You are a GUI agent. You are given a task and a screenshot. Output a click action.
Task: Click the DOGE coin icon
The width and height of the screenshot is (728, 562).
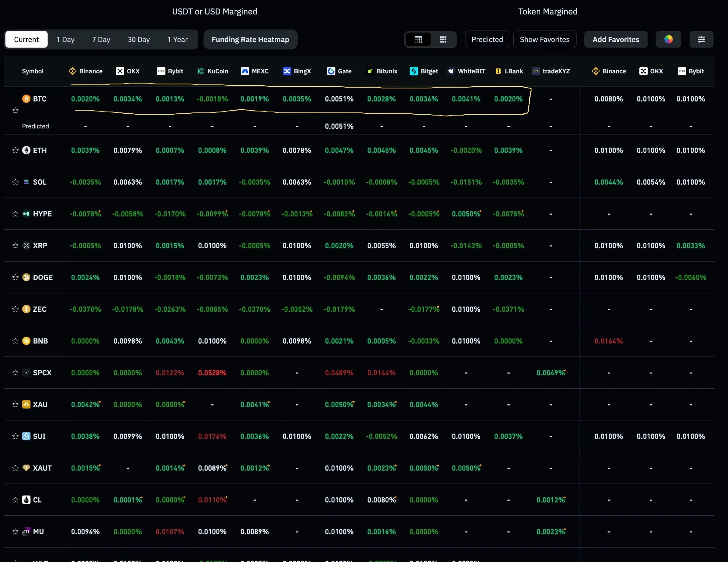pos(26,277)
